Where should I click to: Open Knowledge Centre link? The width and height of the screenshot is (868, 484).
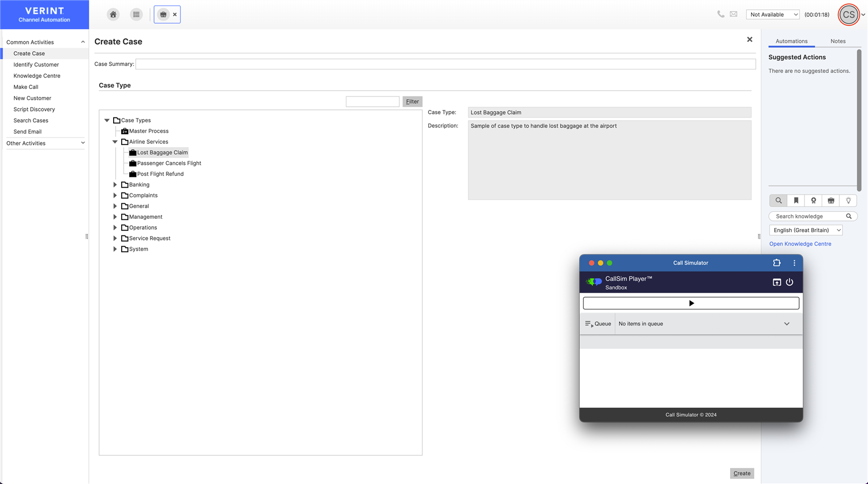click(800, 244)
